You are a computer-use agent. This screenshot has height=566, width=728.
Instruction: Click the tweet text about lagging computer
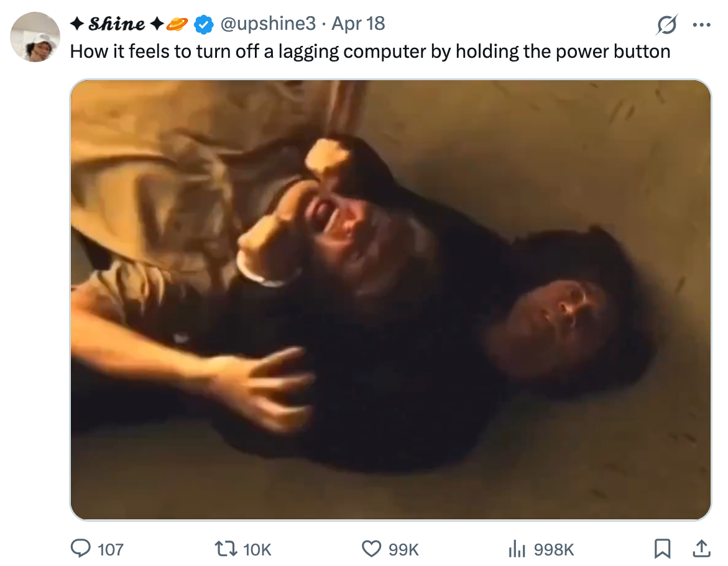[370, 51]
